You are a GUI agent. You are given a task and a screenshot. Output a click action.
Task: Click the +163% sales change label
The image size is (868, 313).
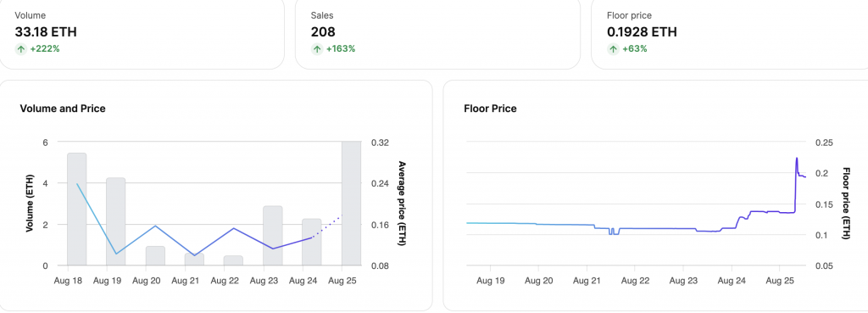341,48
